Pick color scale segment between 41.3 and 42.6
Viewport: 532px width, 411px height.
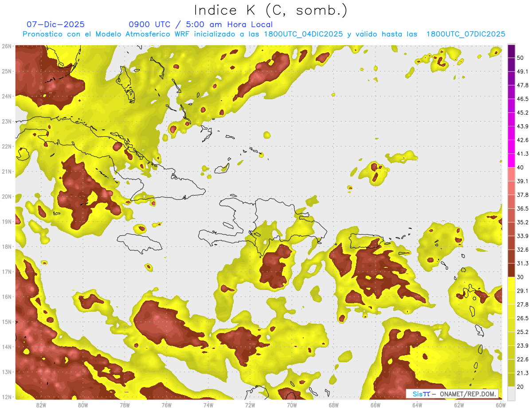[x=512, y=146]
